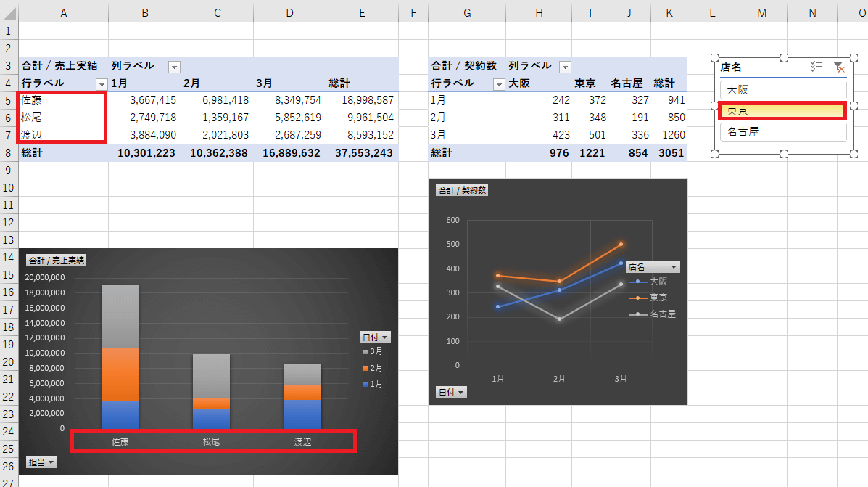
Task: Click the 合計 / 契約数 chart field button
Action: pyautogui.click(x=461, y=190)
